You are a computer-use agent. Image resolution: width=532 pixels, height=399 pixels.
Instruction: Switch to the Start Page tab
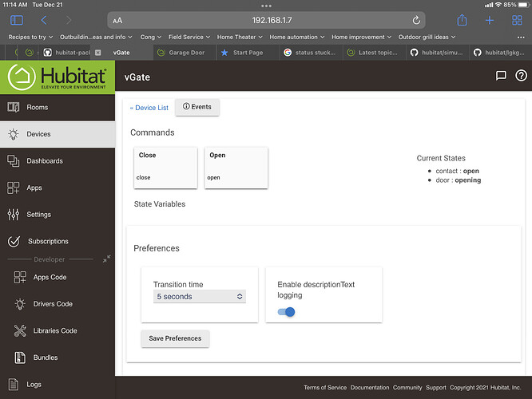tap(248, 53)
